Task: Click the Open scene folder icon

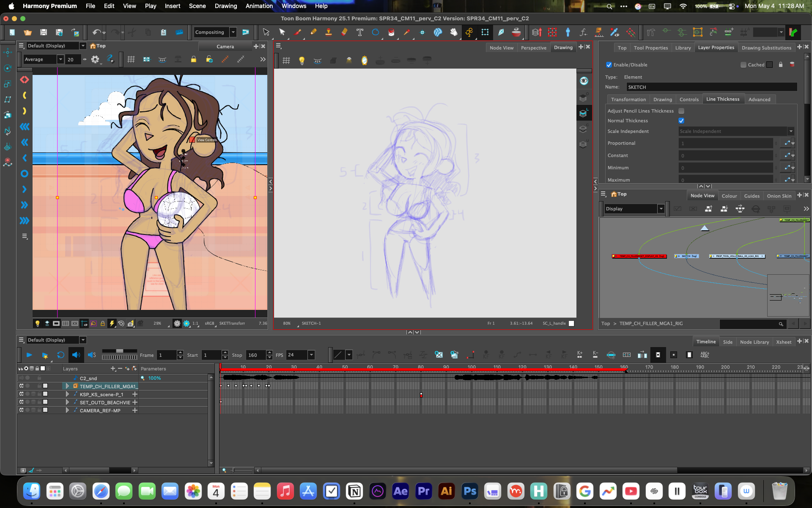Action: [28, 32]
